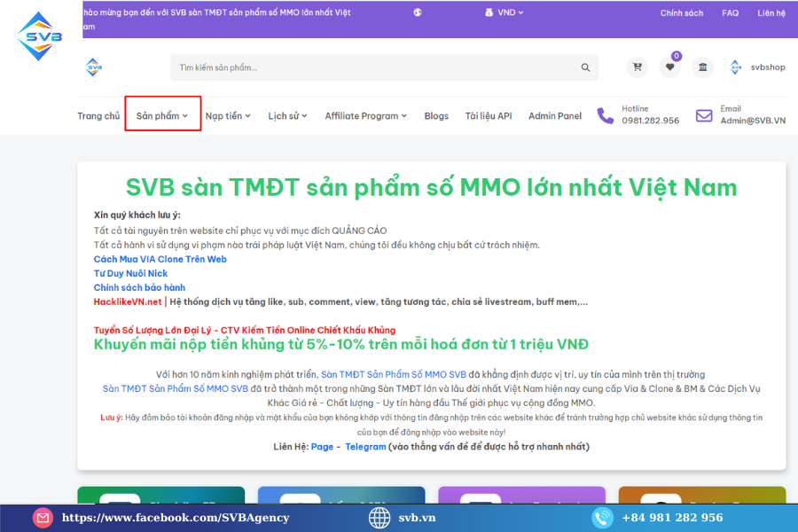Screen dimensions: 798x532
Task: Expand the Affiliate Program menu
Action: 366,115
